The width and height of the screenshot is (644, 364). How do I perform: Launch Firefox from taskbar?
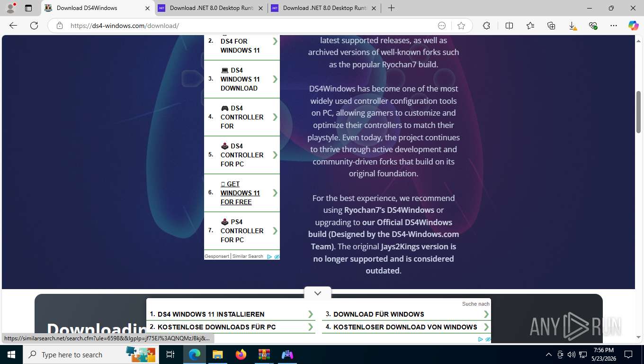pos(241,355)
